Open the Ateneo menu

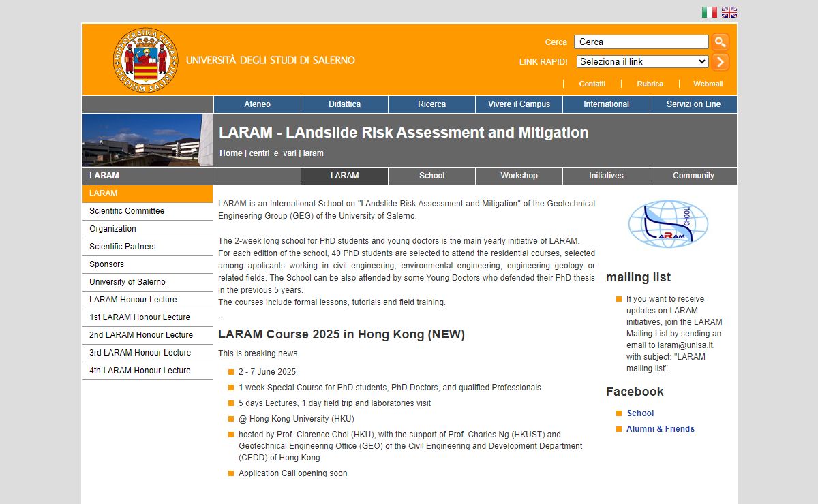257,104
